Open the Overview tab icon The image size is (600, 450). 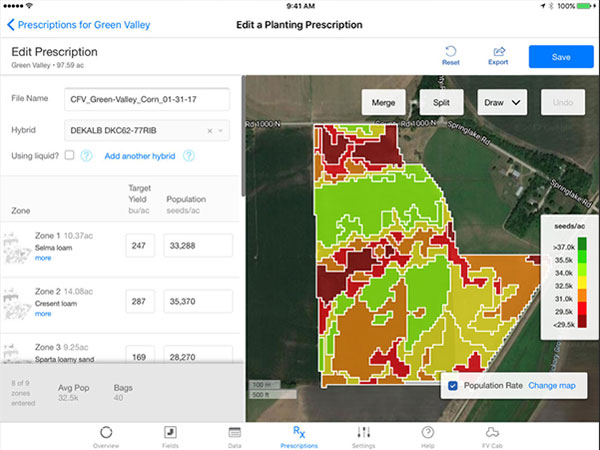click(x=106, y=430)
